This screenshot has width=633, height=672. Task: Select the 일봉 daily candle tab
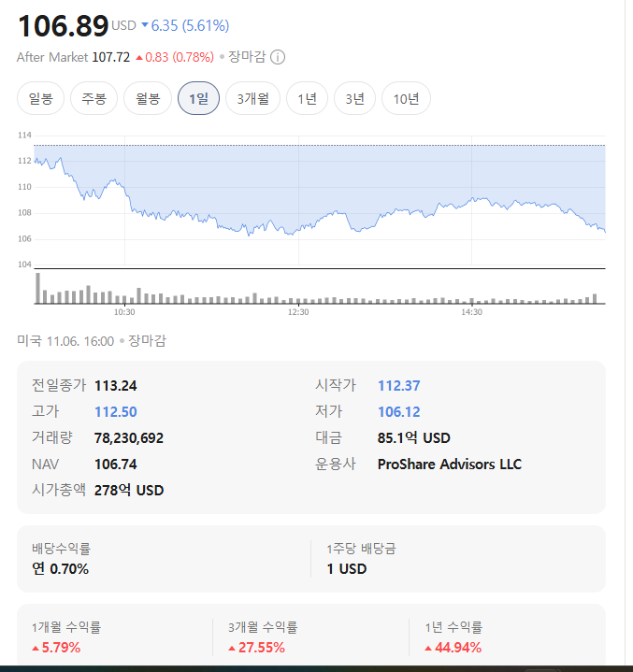41,98
